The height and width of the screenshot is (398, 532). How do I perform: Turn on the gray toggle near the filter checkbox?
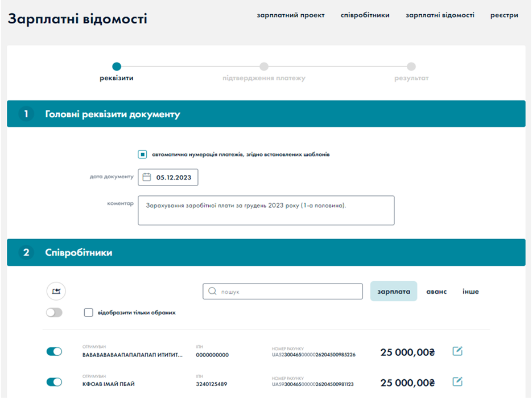pyautogui.click(x=54, y=312)
